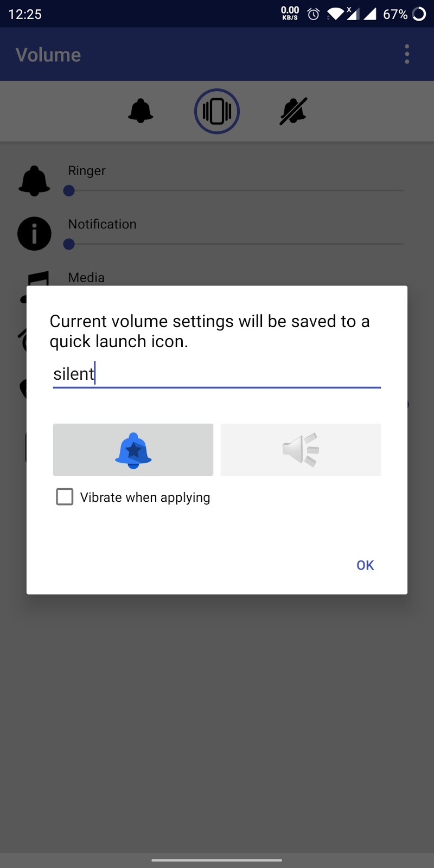Image resolution: width=434 pixels, height=868 pixels.
Task: Tap the alarm icon in status bar
Action: [314, 14]
